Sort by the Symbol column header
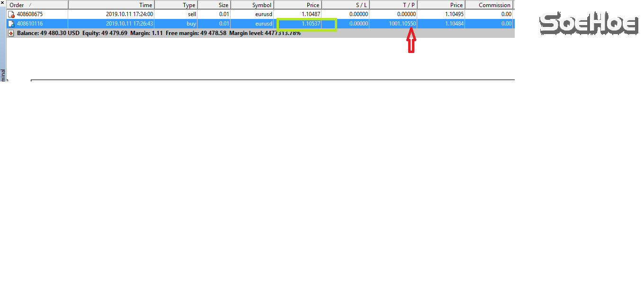This screenshot has width=644, height=284. [x=261, y=5]
